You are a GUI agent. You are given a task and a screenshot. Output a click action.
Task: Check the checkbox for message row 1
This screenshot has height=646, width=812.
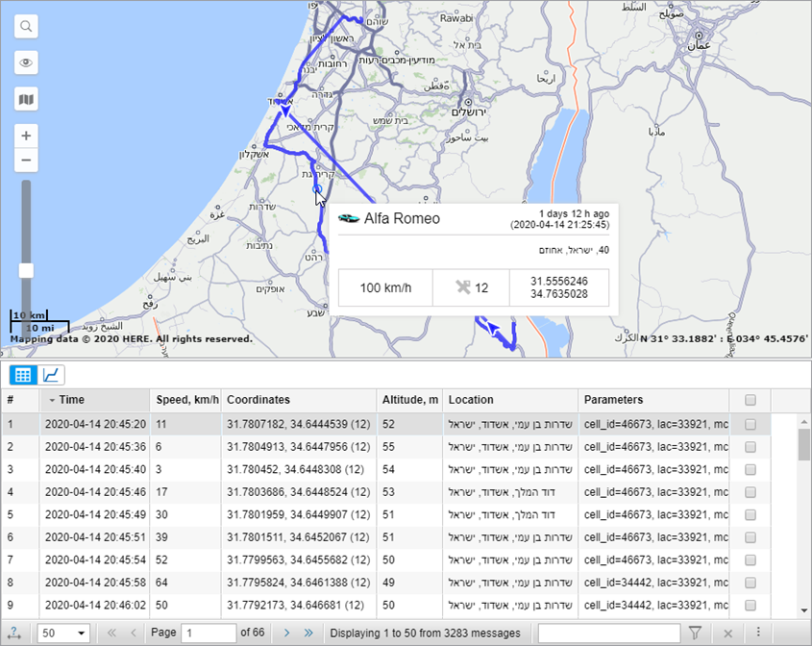pos(750,424)
